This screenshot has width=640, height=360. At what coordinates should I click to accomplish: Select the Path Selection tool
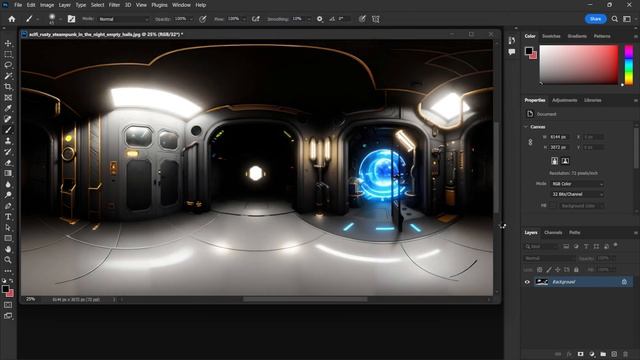[8, 227]
